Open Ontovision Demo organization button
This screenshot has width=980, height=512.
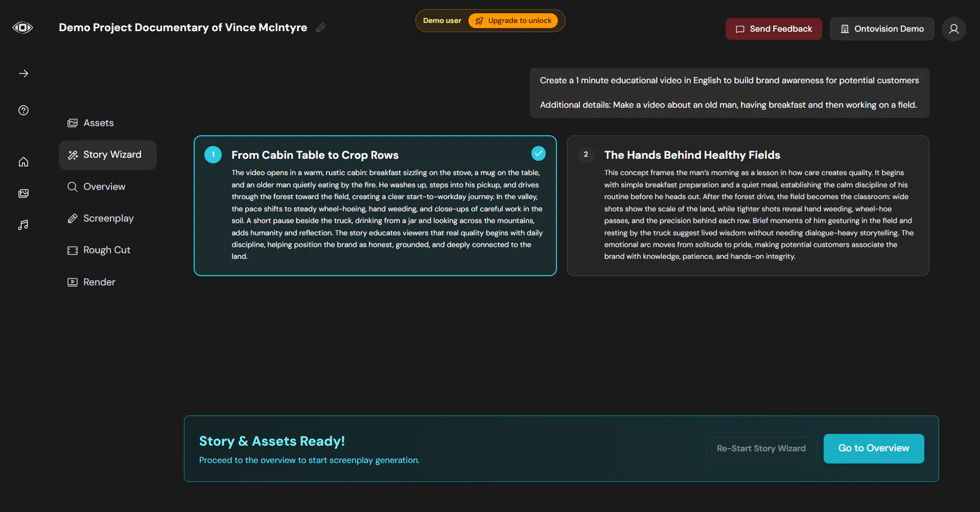click(882, 29)
